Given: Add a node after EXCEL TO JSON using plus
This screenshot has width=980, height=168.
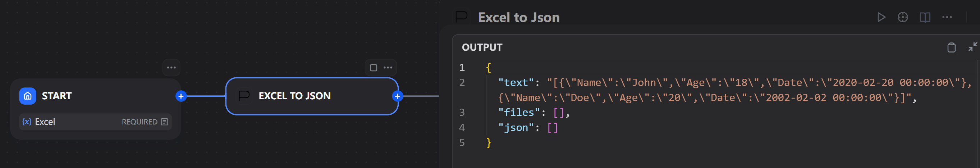Looking at the screenshot, I should click(x=397, y=96).
